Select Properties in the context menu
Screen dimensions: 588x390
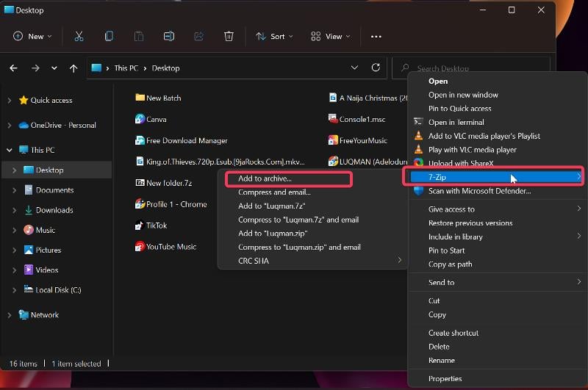point(445,379)
